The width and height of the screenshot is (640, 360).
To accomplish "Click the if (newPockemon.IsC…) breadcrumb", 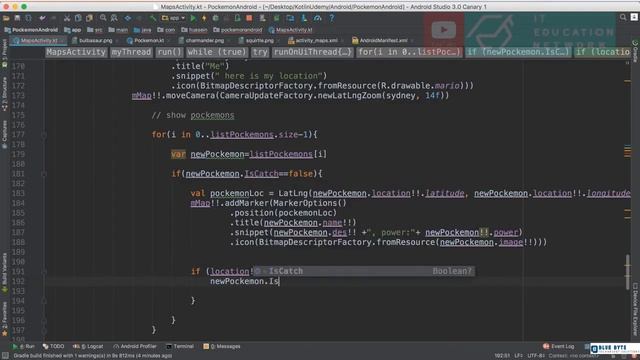I will 518,52.
